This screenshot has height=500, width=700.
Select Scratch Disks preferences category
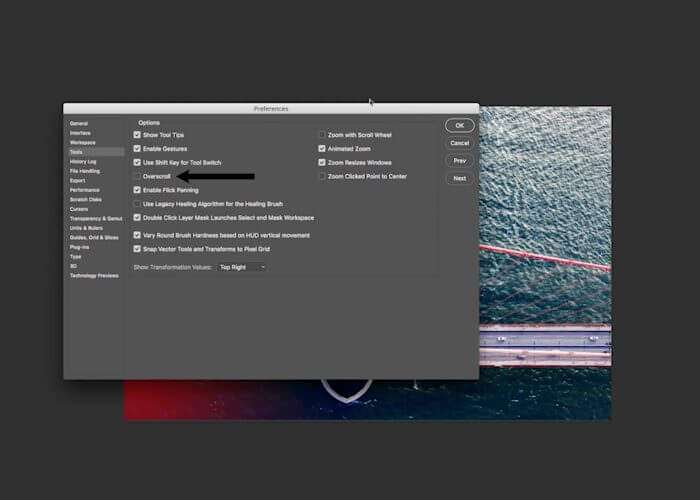pyautogui.click(x=86, y=200)
